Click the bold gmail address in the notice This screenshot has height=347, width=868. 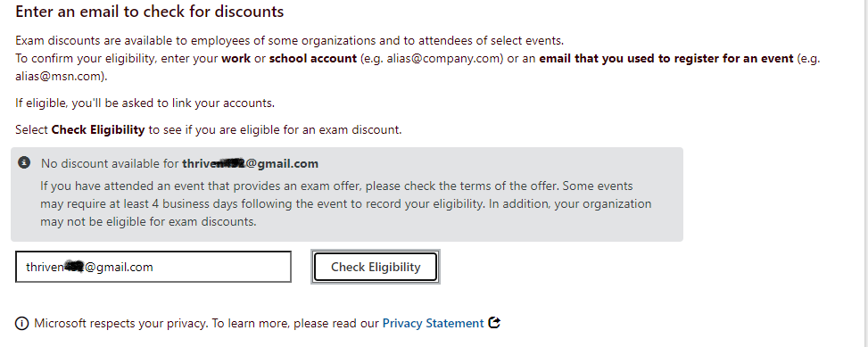(250, 164)
